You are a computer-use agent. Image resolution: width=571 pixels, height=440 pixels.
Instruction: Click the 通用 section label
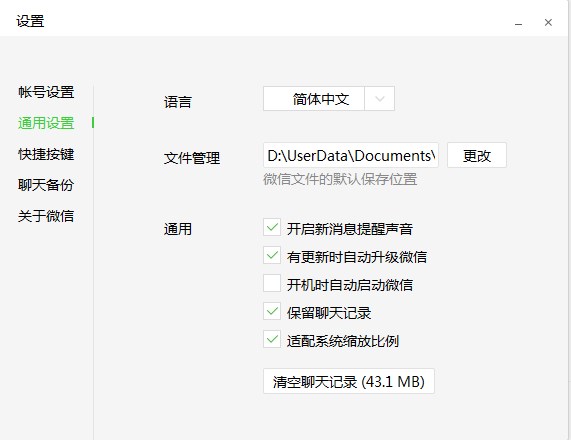(x=178, y=229)
